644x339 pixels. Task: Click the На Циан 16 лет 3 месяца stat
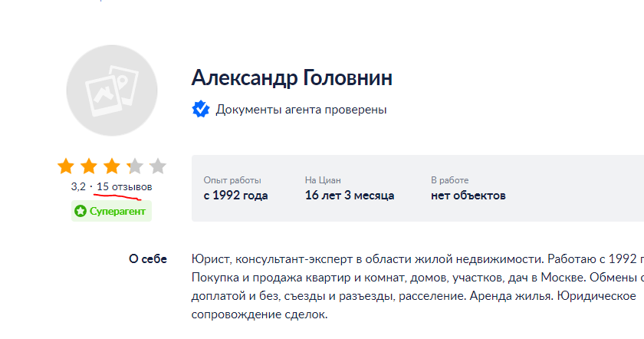350,189
